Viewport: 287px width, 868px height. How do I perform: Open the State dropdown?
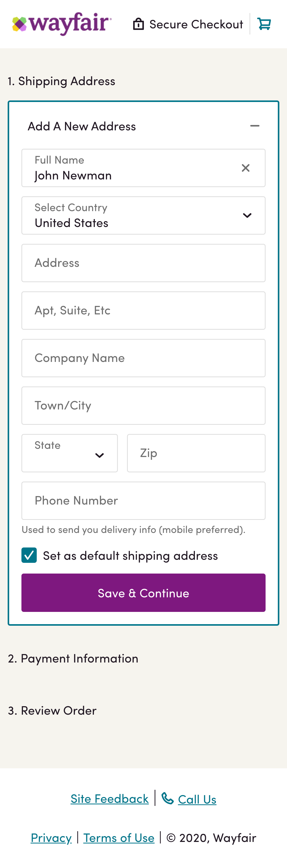[x=69, y=453]
